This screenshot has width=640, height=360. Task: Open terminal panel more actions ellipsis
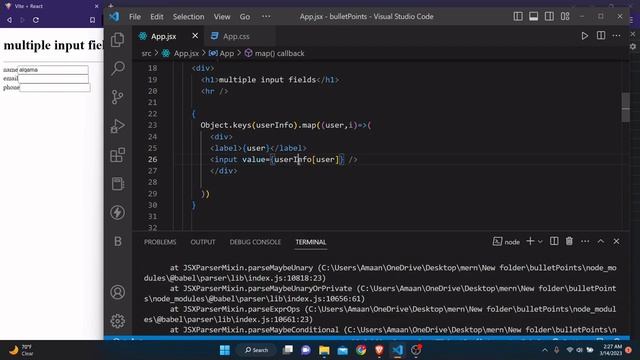pyautogui.click(x=585, y=242)
